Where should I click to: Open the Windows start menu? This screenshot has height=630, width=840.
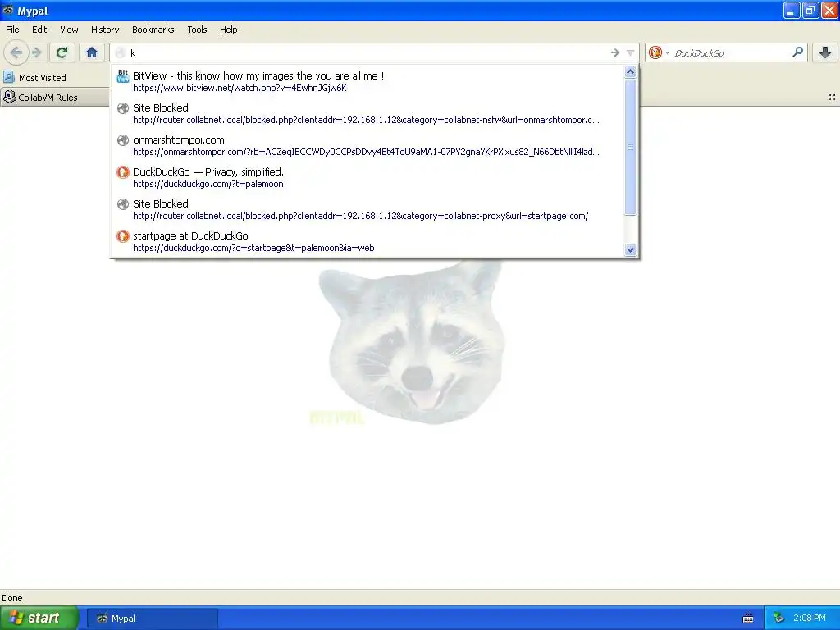tap(39, 618)
